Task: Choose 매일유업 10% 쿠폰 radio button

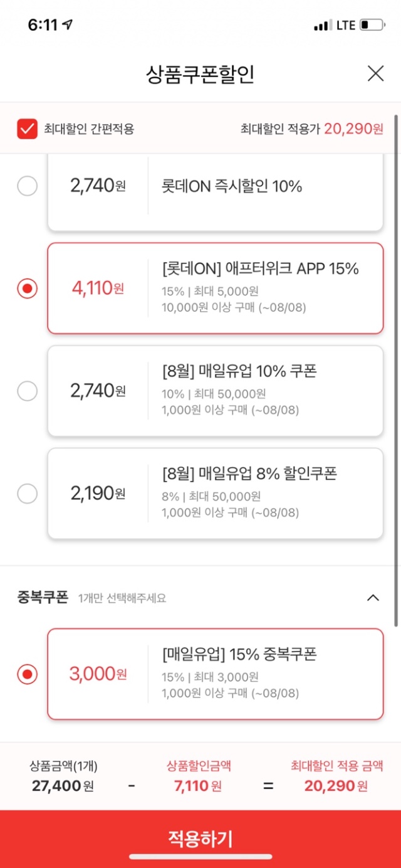Action: 27,391
